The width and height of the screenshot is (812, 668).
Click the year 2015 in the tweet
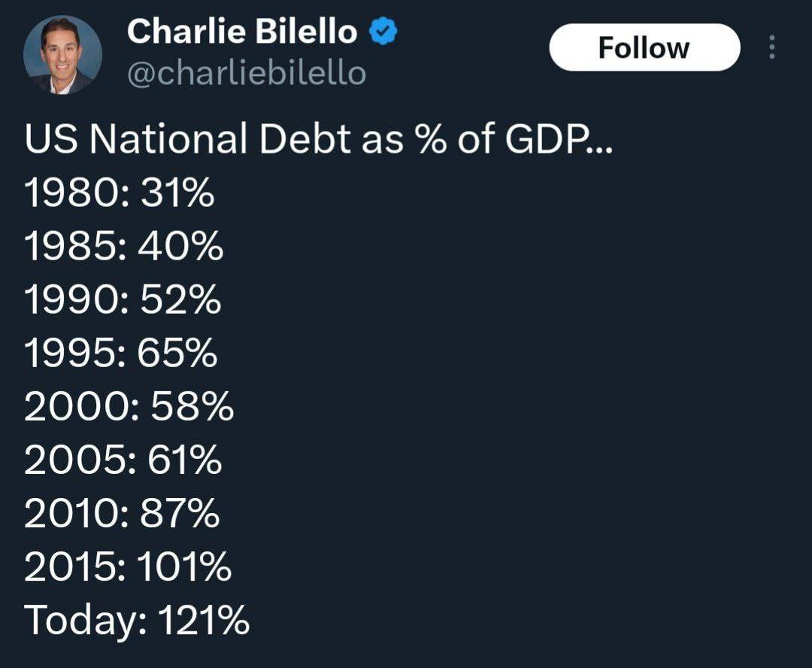pyautogui.click(x=71, y=566)
